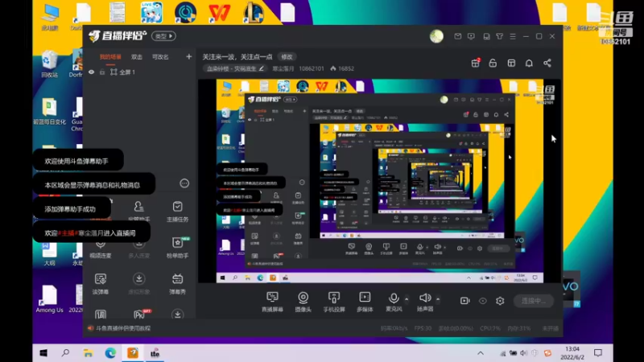Click the FPS:30 status text
644x362 pixels.
(423, 328)
